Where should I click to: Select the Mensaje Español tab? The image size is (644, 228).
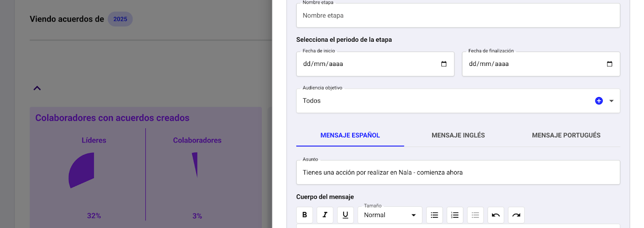(x=350, y=135)
